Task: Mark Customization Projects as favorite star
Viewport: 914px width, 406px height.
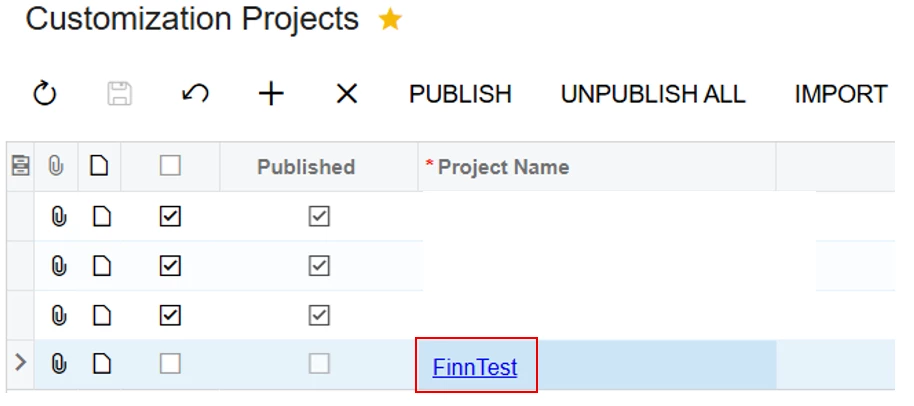Action: [x=390, y=20]
